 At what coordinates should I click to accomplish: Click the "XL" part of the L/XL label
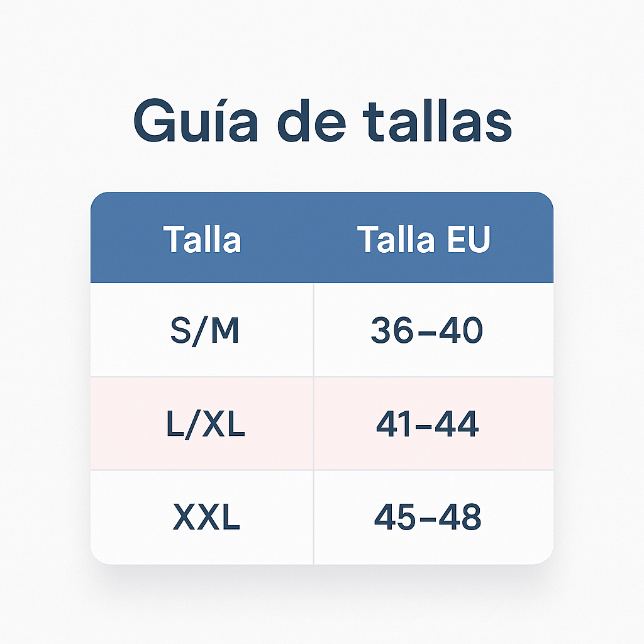tap(222, 425)
